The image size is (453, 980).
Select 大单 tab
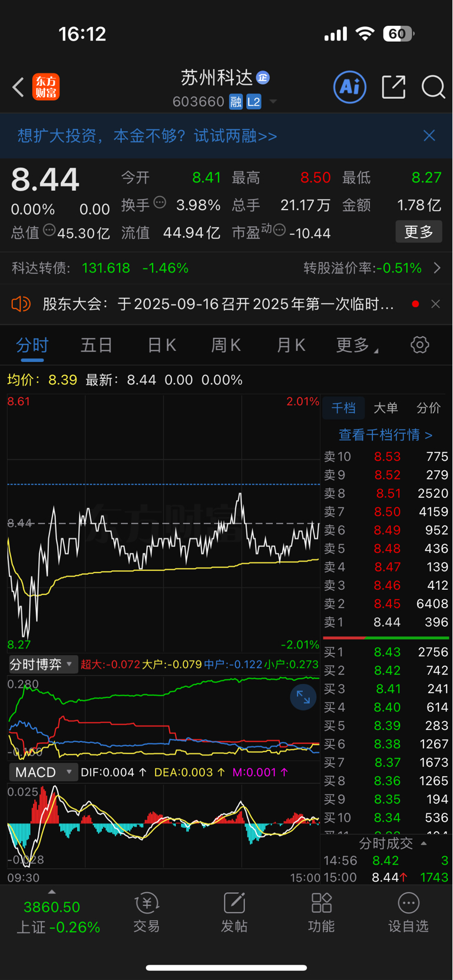386,408
